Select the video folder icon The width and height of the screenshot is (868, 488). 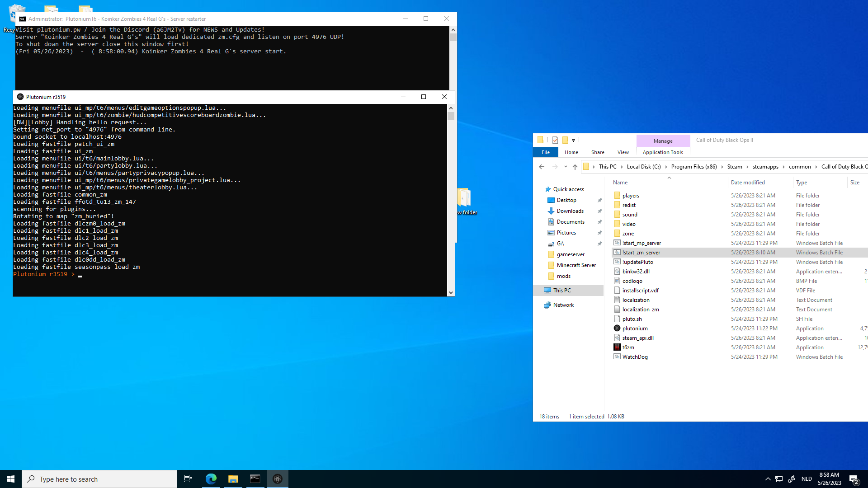[x=617, y=224]
